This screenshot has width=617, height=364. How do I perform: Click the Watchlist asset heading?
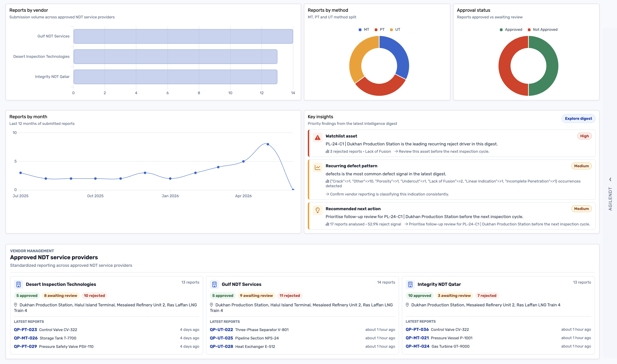point(341,136)
